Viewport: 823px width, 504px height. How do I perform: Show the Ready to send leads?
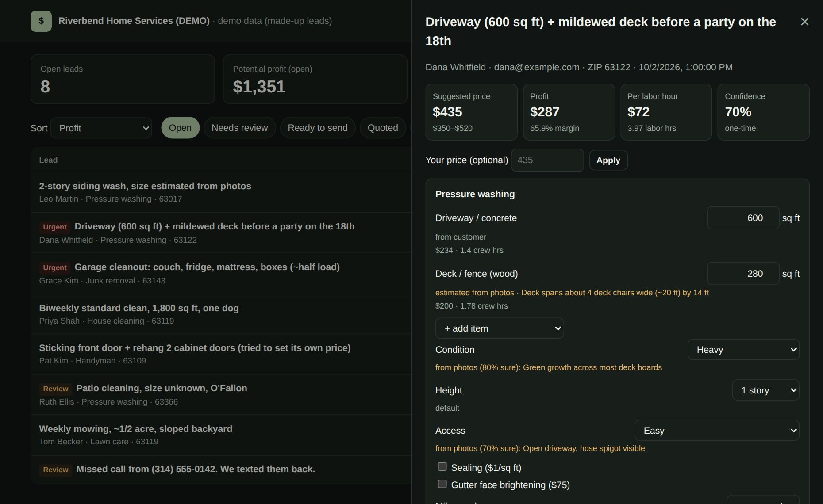coord(318,128)
